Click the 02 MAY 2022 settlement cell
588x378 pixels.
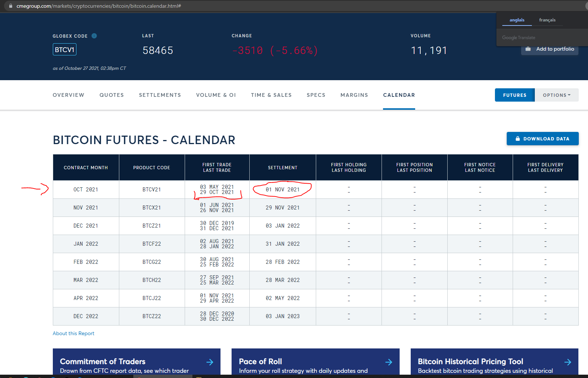(x=283, y=298)
